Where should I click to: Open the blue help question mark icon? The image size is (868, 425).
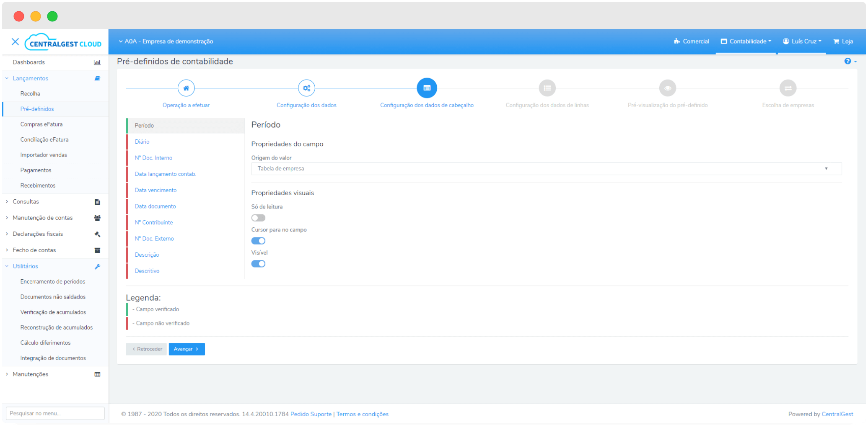[847, 61]
